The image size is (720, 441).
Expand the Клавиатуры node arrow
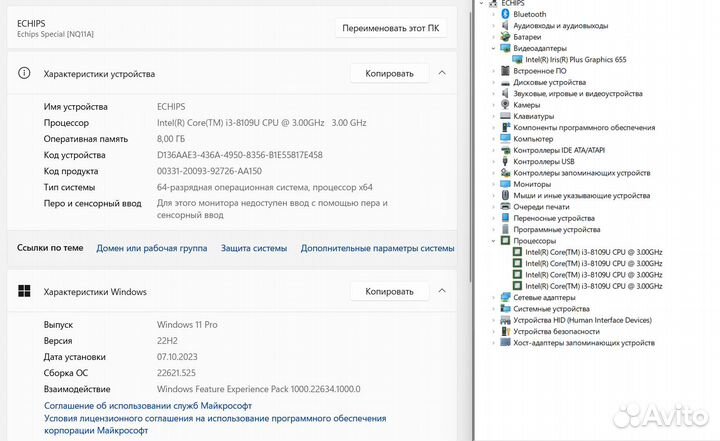pos(494,116)
